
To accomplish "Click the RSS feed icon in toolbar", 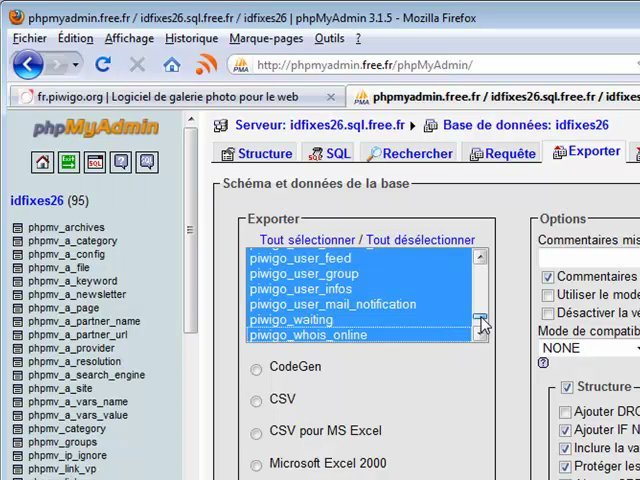I will (x=207, y=65).
